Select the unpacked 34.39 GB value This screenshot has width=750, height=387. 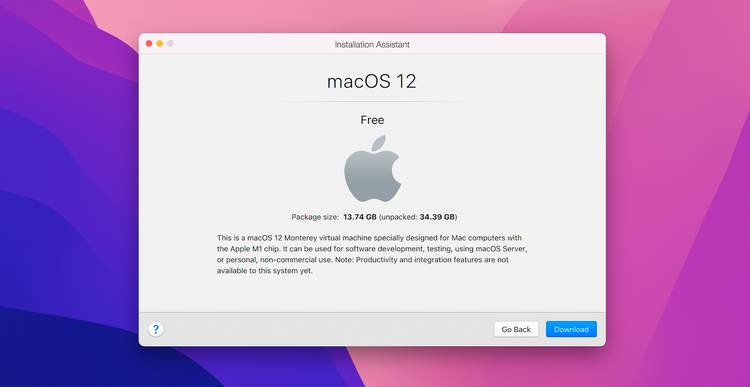[x=437, y=217]
